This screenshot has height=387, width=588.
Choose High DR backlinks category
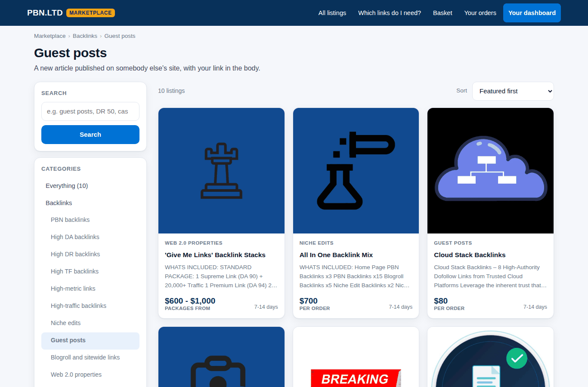point(90,254)
